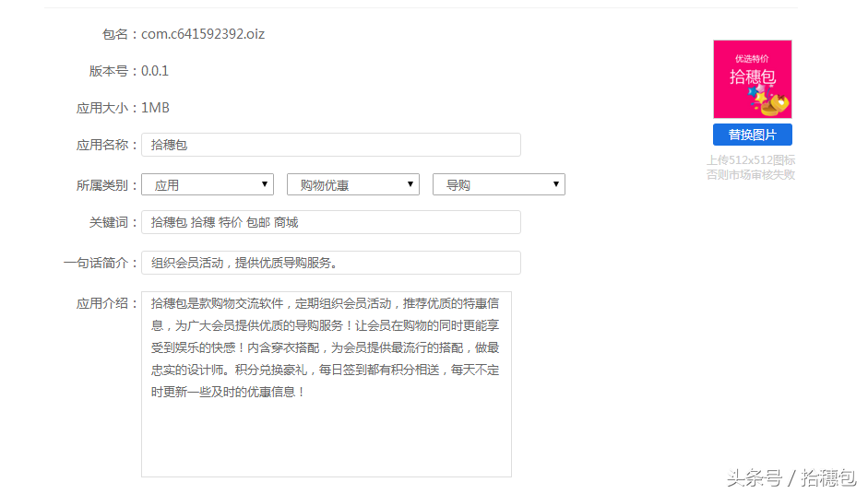Click the 关键词 keywords input field
The image size is (868, 494).
[330, 222]
